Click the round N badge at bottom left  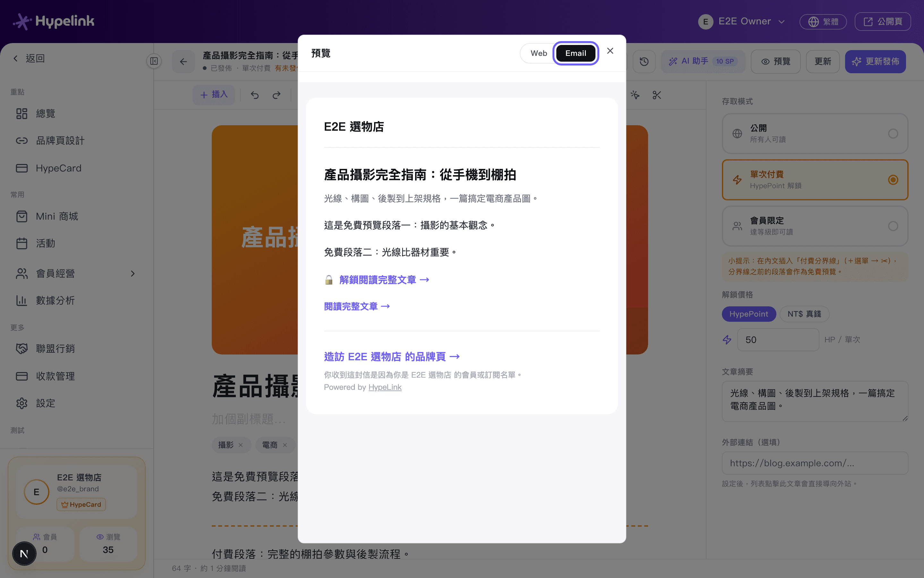24,554
